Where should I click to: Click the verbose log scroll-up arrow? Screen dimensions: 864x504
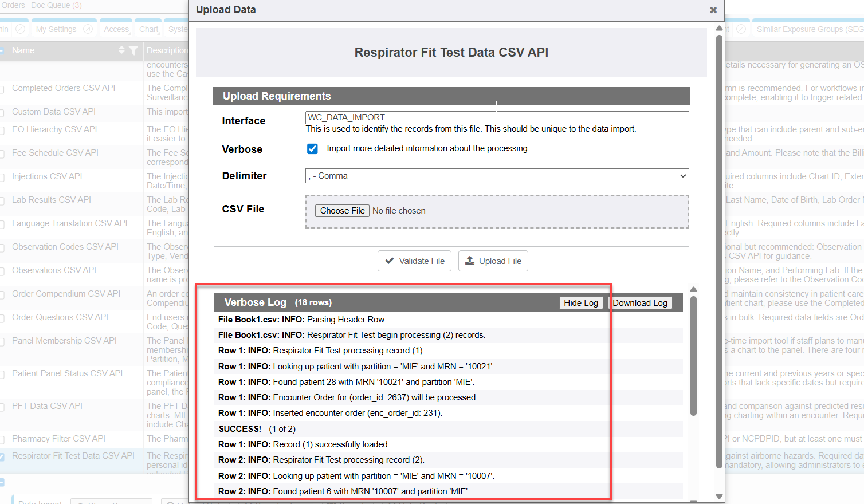tap(693, 289)
